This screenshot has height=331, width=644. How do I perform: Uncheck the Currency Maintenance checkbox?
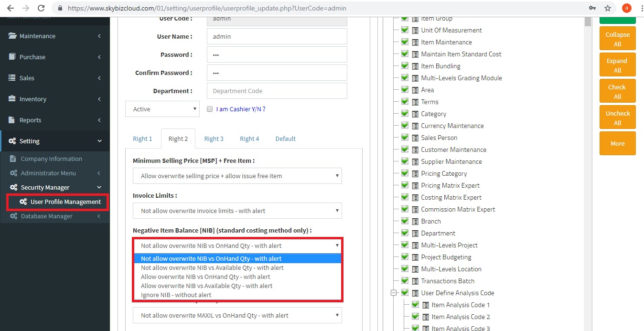[405, 126]
